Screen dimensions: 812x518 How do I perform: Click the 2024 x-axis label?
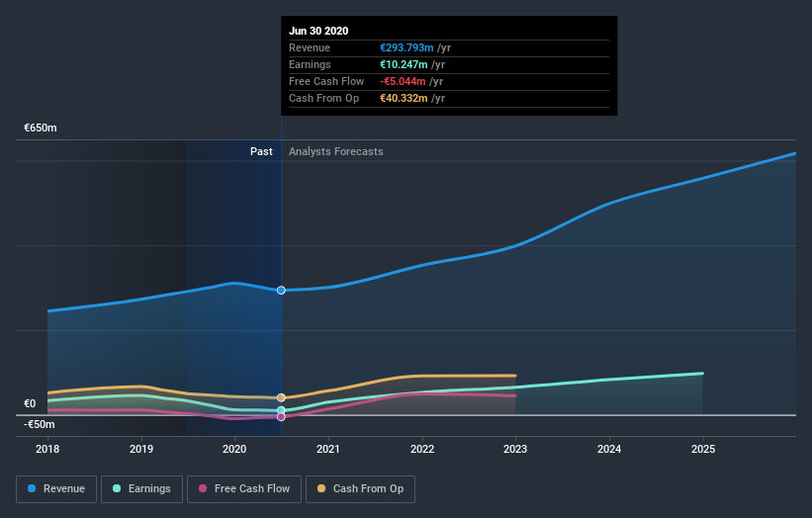tap(609, 449)
